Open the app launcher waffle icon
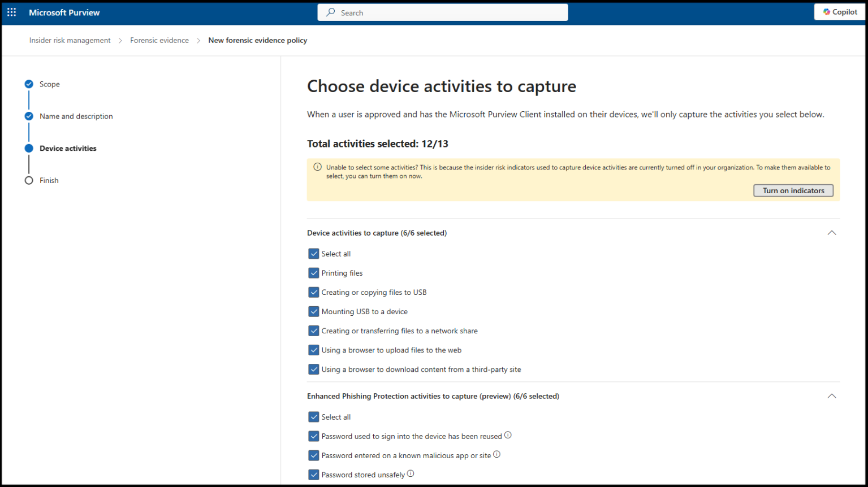The image size is (868, 487). point(11,12)
